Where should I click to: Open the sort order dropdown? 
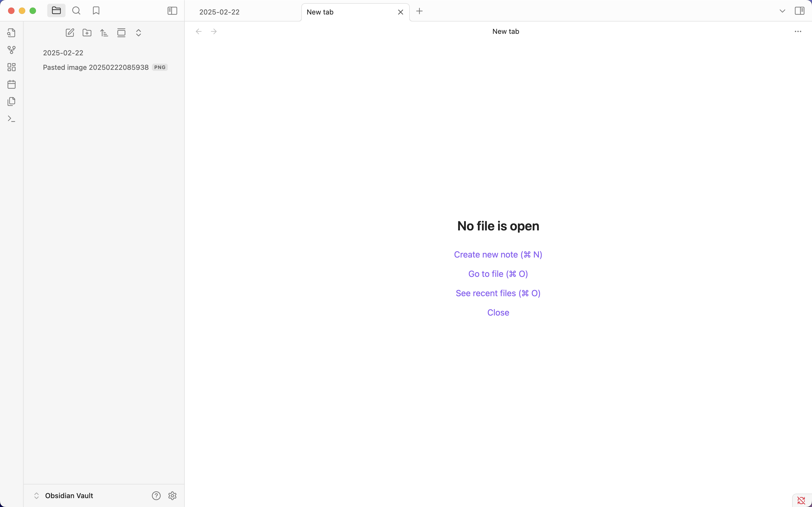pyautogui.click(x=104, y=33)
